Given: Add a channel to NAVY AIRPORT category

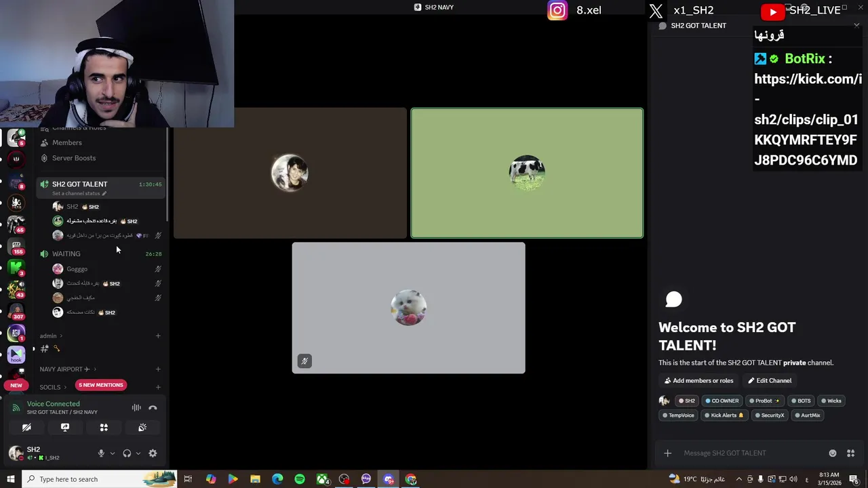Looking at the screenshot, I should (158, 369).
